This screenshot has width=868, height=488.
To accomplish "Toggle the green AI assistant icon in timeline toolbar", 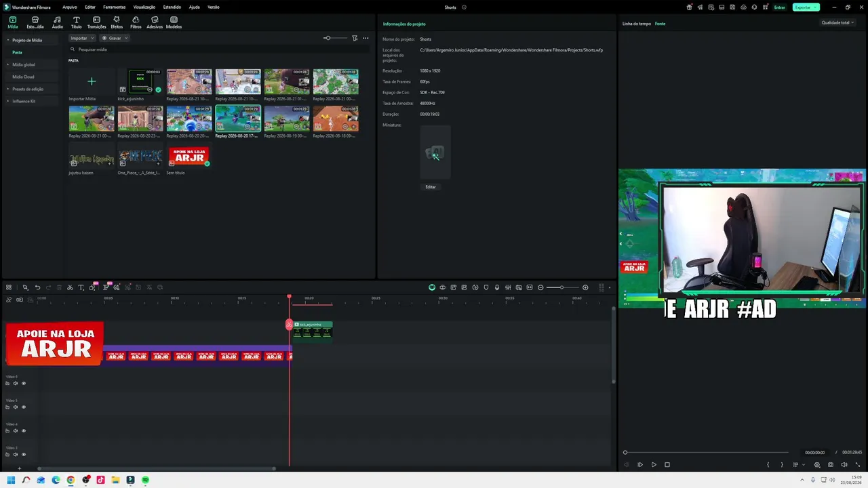I will pos(432,287).
